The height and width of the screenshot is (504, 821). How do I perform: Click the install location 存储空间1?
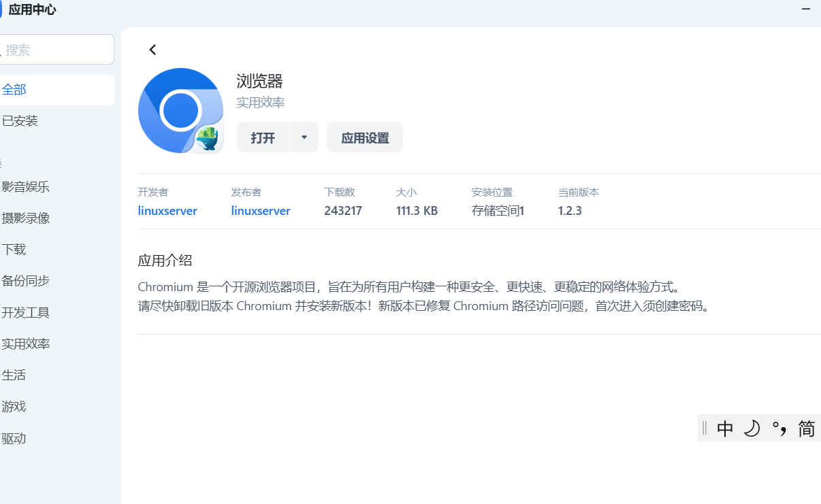click(x=498, y=211)
